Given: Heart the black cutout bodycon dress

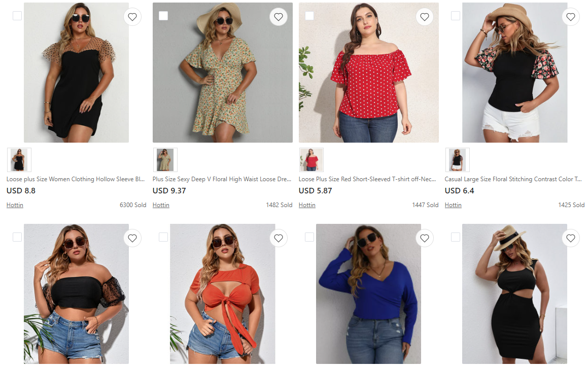Looking at the screenshot, I should 571,238.
